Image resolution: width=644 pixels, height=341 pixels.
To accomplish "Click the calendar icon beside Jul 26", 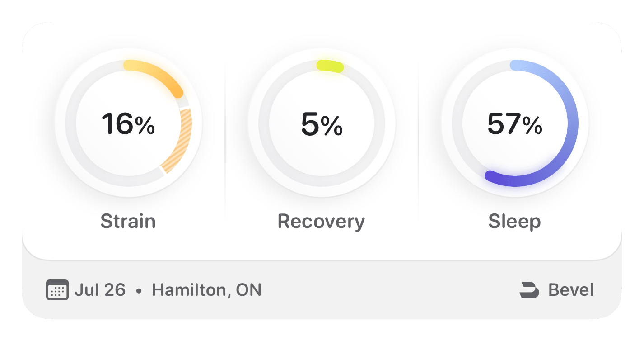I will [57, 290].
